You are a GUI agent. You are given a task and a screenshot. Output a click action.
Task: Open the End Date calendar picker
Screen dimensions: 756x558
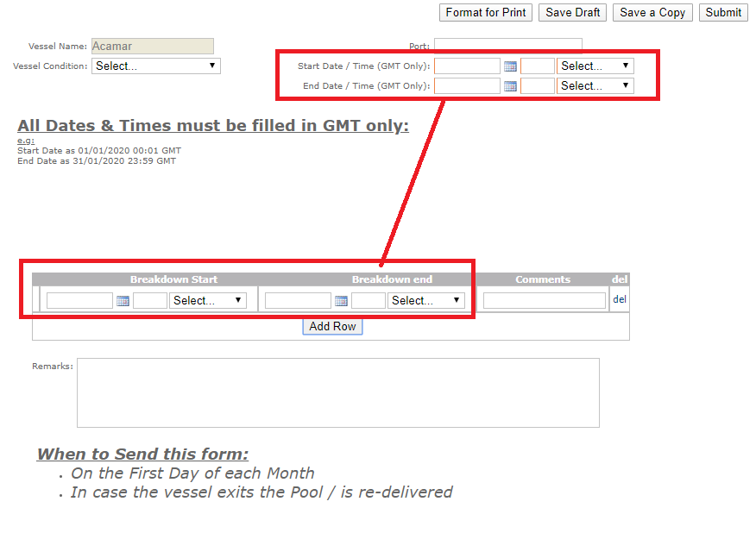point(510,85)
